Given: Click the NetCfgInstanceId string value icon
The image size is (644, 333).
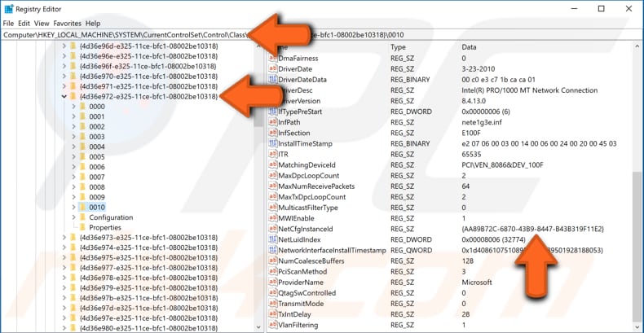Looking at the screenshot, I should [x=273, y=229].
